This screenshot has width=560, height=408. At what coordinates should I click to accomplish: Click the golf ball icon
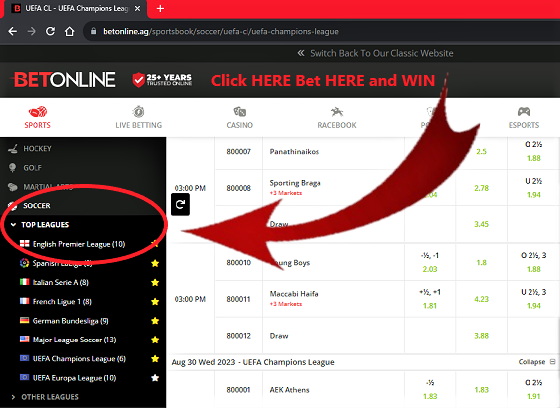[12, 168]
